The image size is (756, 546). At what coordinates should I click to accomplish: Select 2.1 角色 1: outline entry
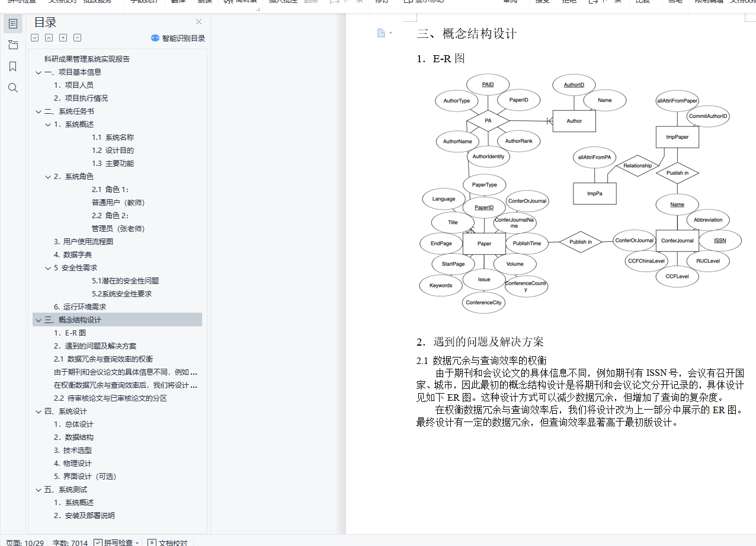click(110, 190)
